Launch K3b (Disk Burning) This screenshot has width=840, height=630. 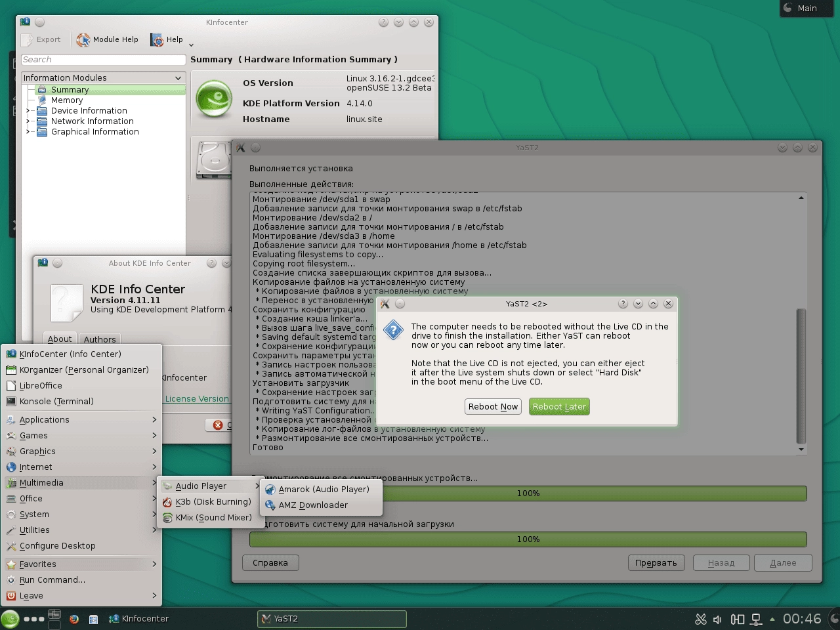[x=210, y=502]
